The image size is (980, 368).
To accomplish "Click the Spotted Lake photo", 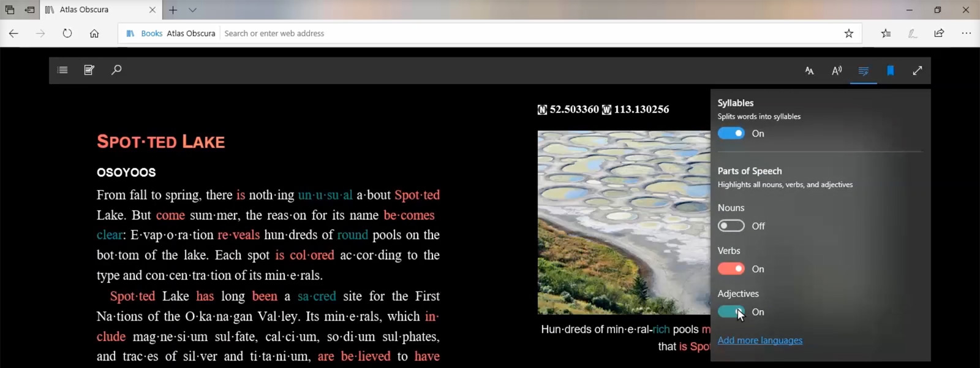I will (x=624, y=223).
